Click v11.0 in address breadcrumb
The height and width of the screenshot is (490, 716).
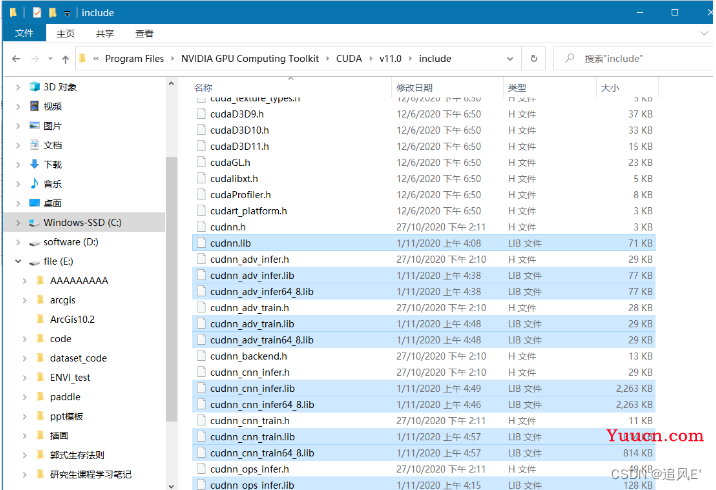click(390, 58)
